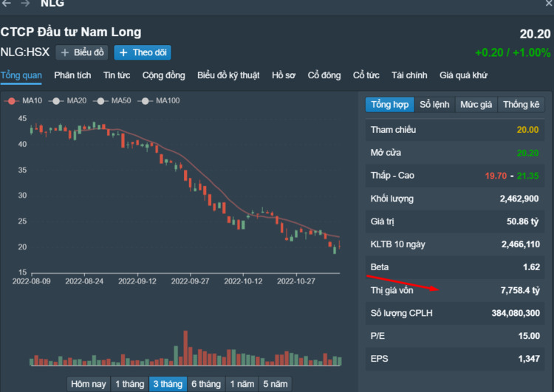Click the change +0.20 / +1.00% text
This screenshot has width=554, height=392.
pos(513,52)
